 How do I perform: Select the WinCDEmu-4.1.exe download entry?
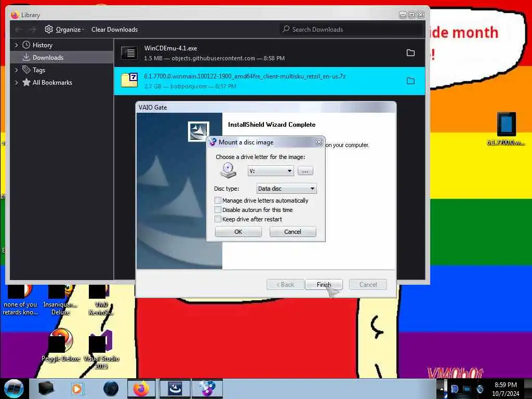pos(270,53)
